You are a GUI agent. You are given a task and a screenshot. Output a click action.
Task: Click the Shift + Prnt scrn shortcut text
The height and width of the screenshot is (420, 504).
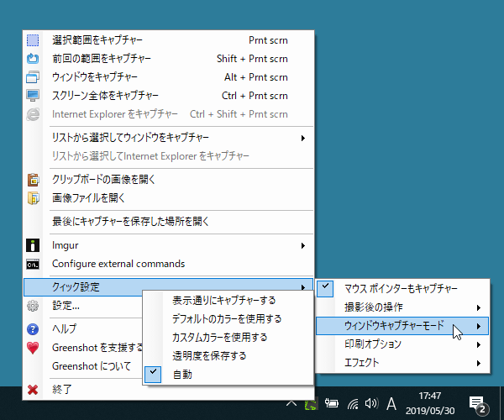[x=252, y=59]
